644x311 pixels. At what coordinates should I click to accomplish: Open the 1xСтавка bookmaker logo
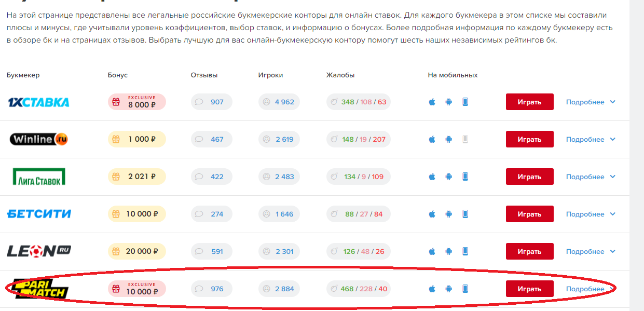click(39, 102)
